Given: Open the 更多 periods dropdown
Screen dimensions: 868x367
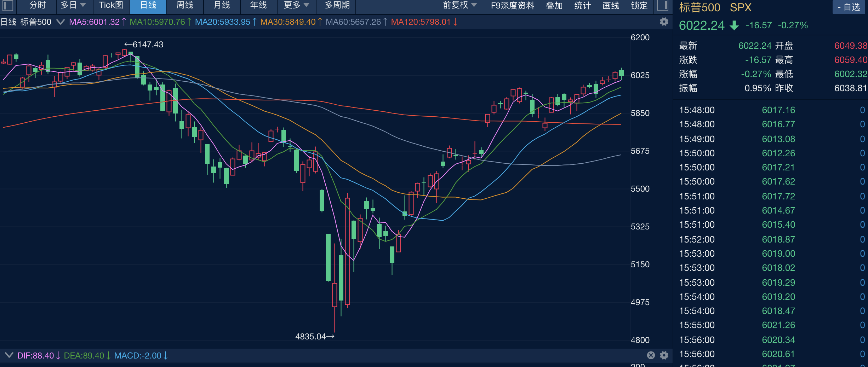Looking at the screenshot, I should pyautogui.click(x=297, y=5).
